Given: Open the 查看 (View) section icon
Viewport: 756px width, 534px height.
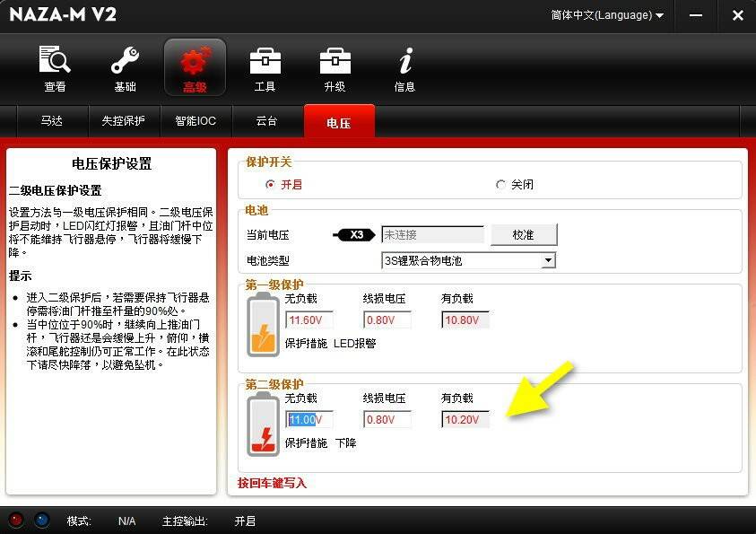Looking at the screenshot, I should click(55, 67).
